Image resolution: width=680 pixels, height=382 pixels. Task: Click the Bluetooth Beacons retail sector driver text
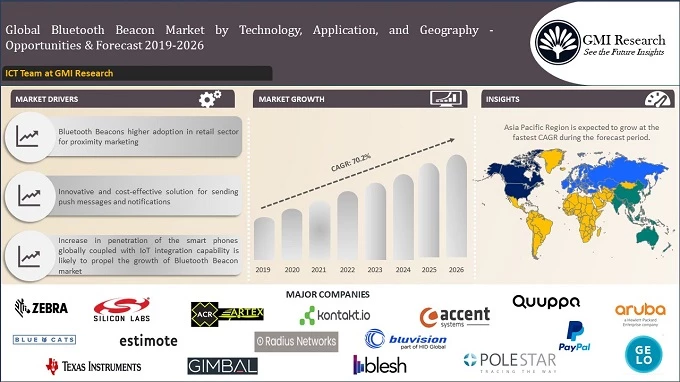point(148,136)
